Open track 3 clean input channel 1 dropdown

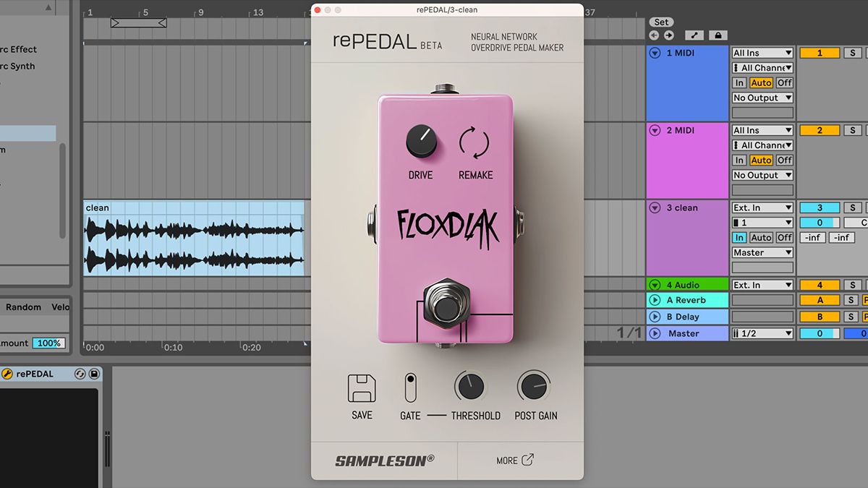tap(762, 223)
